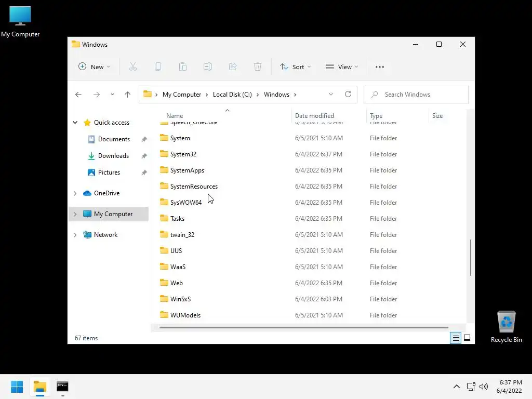This screenshot has width=532, height=399.
Task: Open the View dropdown menu
Action: click(342, 67)
